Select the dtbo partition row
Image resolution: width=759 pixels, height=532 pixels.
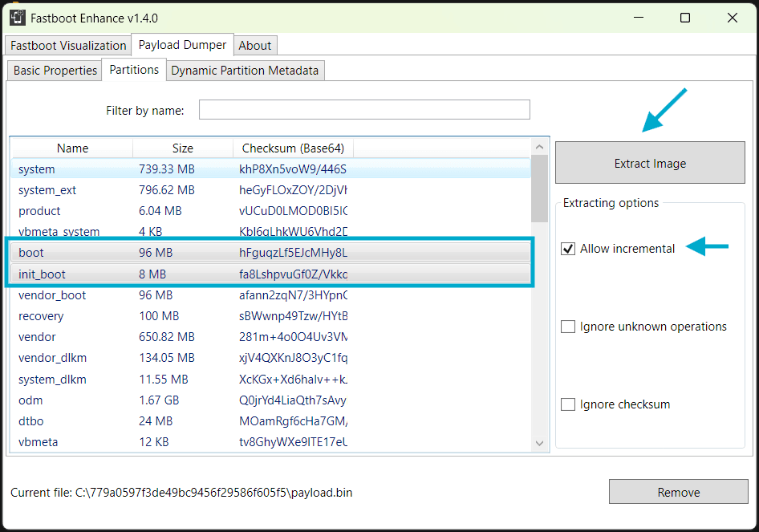pyautogui.click(x=271, y=420)
